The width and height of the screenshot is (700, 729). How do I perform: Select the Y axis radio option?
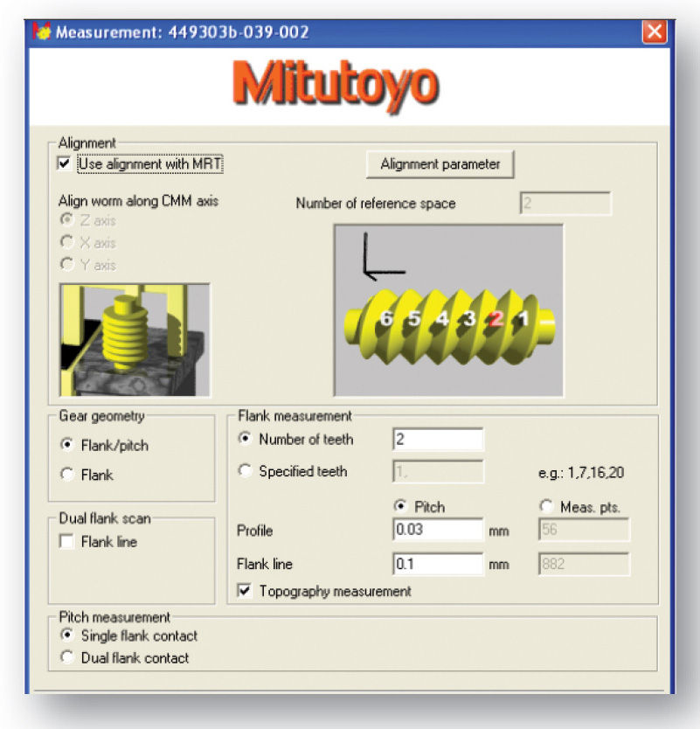coord(67,264)
